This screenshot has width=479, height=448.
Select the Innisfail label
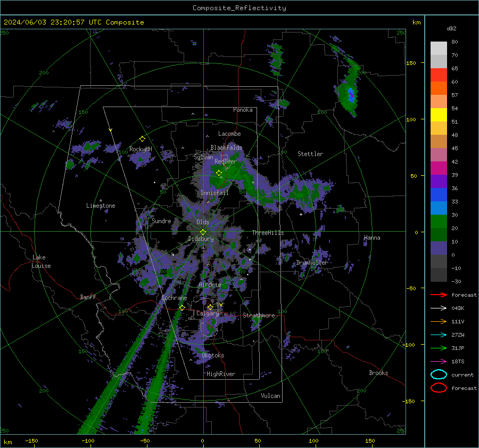214,193
